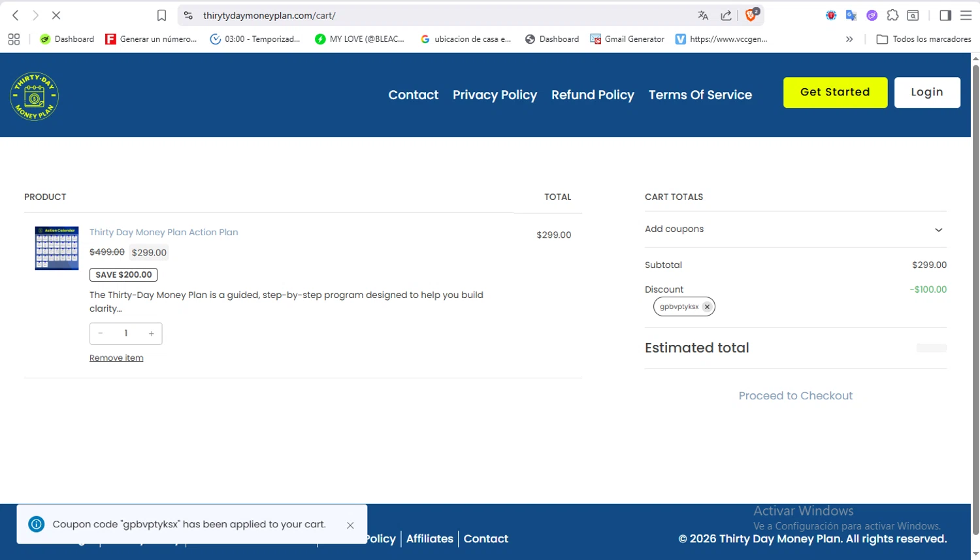
Task: Open the apps grid in bookmarks bar
Action: click(14, 39)
